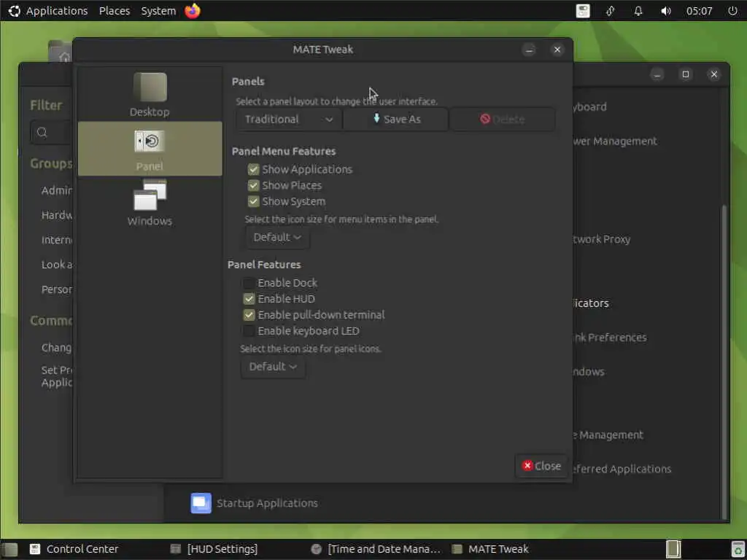Screen dimensions: 747x560
Task: Click the Control Center filter search field
Action: click(x=52, y=132)
